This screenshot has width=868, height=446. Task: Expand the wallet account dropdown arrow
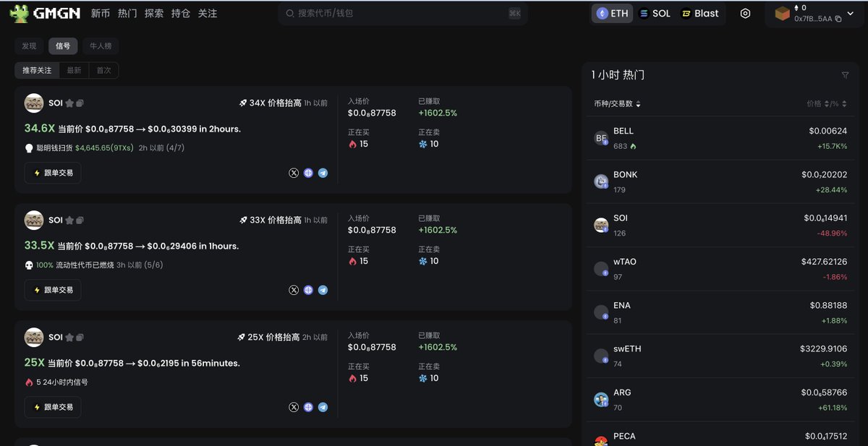tap(851, 14)
